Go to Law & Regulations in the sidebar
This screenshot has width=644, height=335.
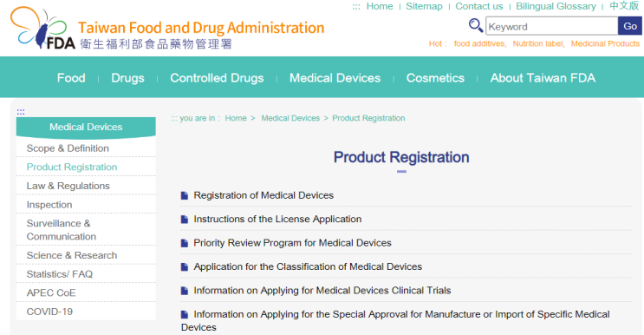[68, 187]
